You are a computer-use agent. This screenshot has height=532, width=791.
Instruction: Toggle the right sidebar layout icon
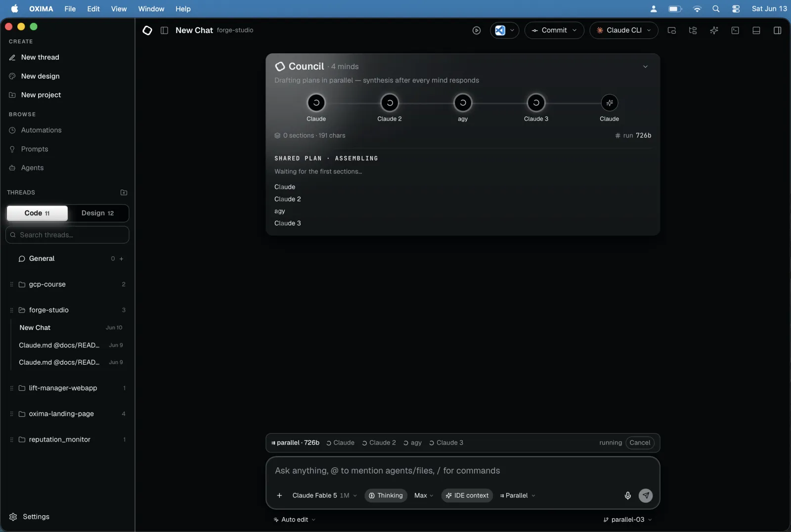[x=777, y=31]
